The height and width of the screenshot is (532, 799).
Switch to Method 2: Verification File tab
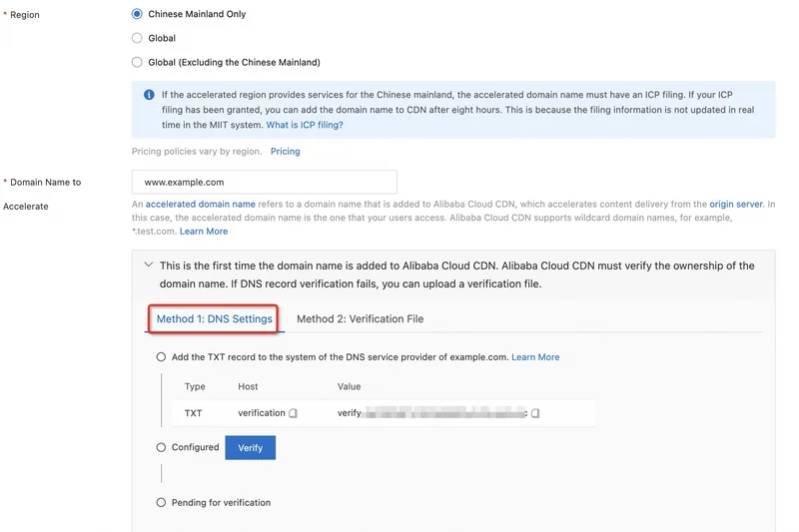pos(360,319)
